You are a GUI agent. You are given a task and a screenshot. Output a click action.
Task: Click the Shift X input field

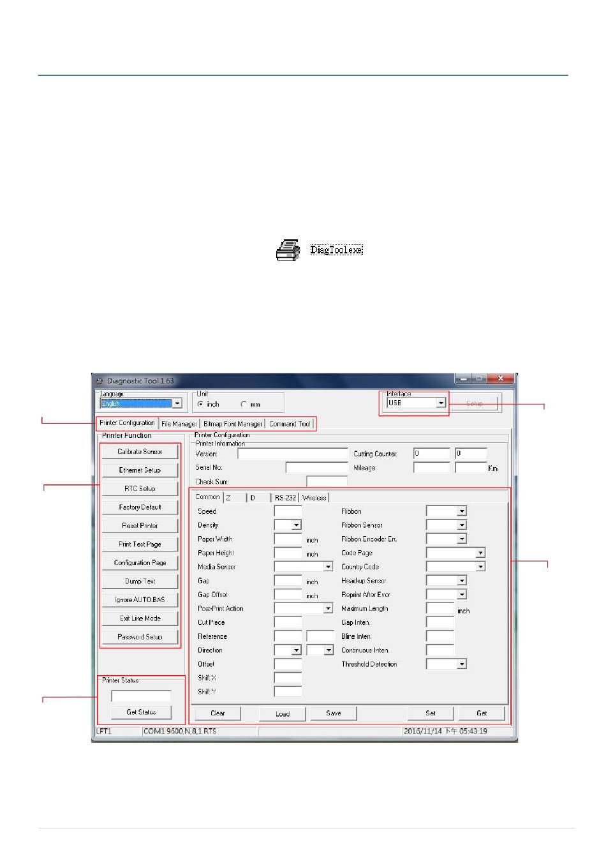pos(288,678)
